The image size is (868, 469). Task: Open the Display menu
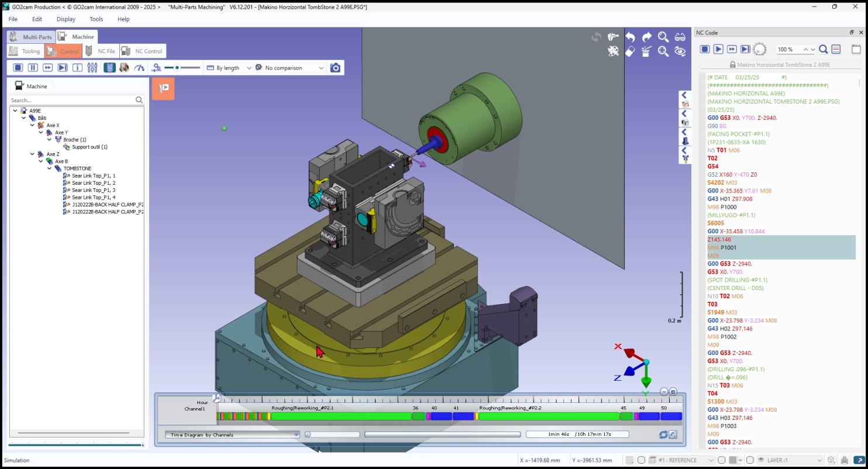66,19
